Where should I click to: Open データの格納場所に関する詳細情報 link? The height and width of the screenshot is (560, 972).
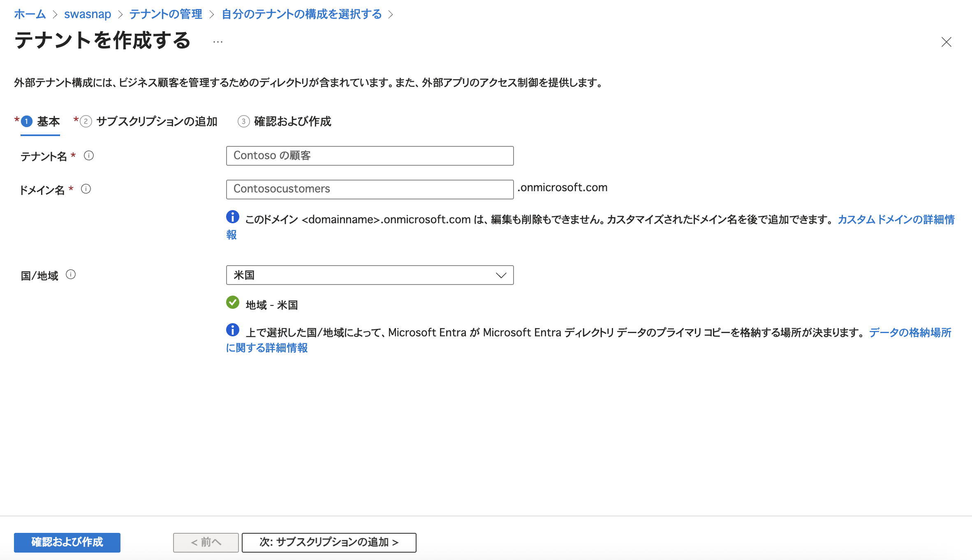point(910,333)
